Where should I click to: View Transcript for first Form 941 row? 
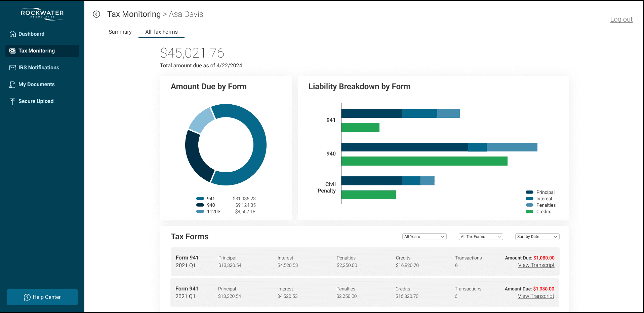(x=536, y=265)
